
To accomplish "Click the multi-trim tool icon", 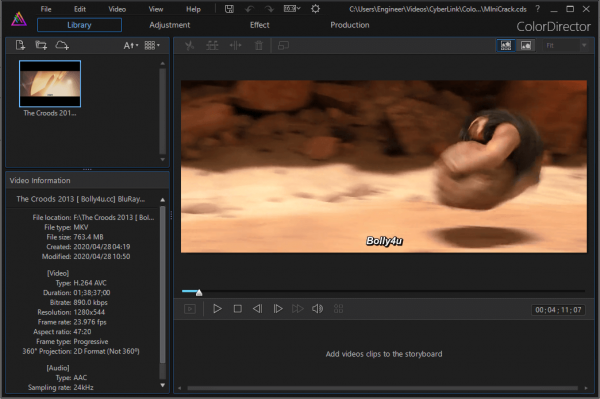I will (x=212, y=46).
